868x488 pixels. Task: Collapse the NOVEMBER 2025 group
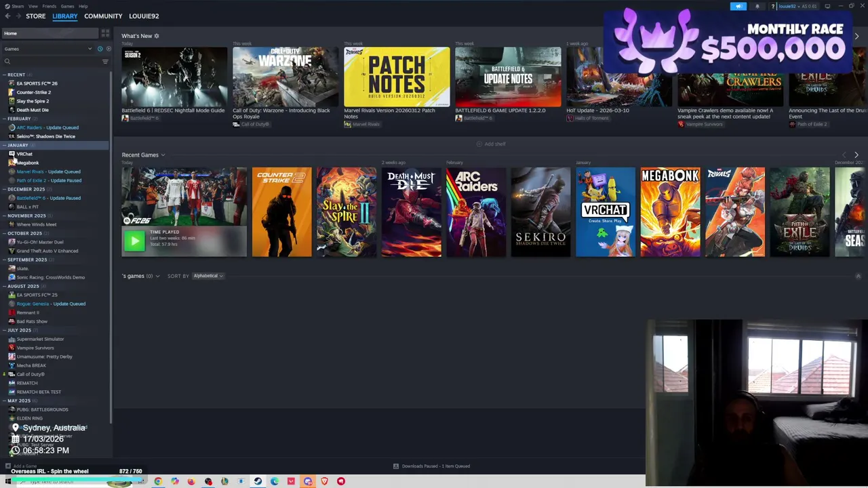(x=4, y=216)
